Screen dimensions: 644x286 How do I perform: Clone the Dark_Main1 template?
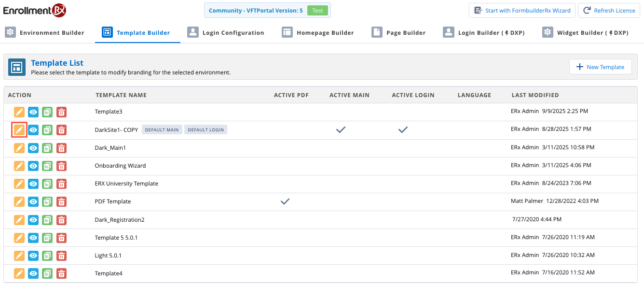pos(47,148)
